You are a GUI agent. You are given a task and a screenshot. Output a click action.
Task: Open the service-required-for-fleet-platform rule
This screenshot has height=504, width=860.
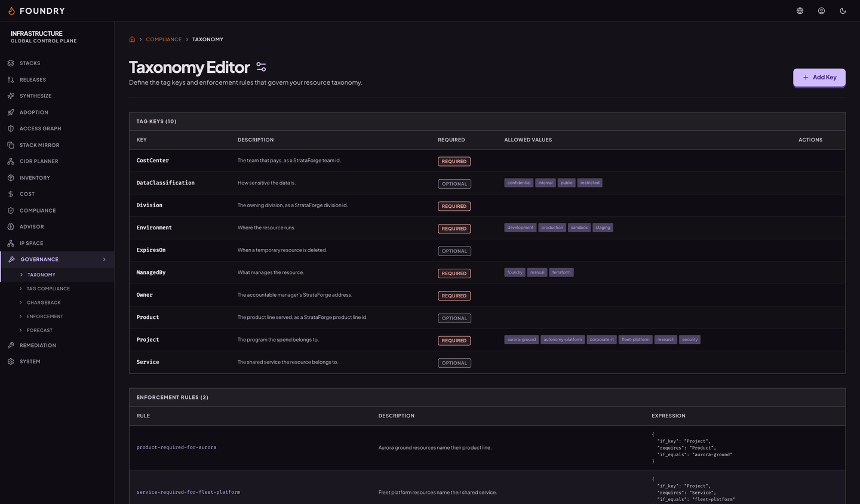click(188, 492)
